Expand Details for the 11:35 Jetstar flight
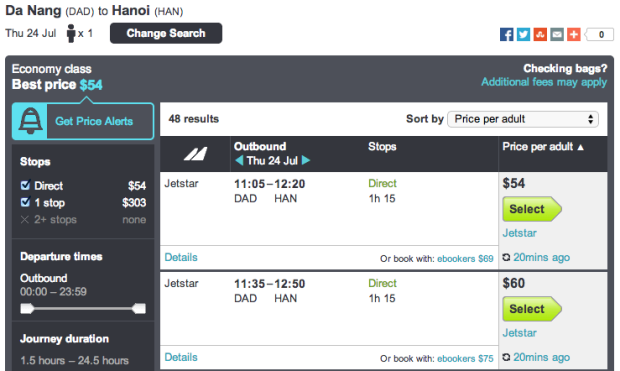The image size is (620, 371). tap(181, 358)
